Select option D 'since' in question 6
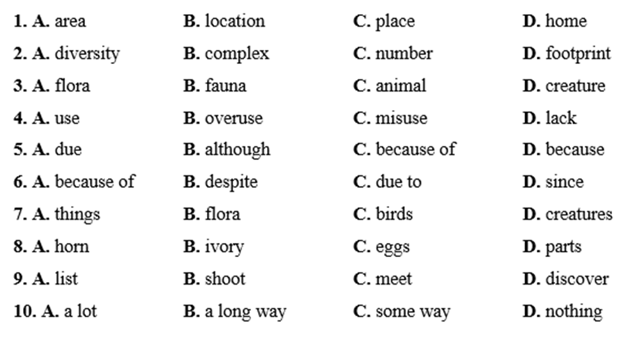The image size is (644, 346). pos(564,182)
